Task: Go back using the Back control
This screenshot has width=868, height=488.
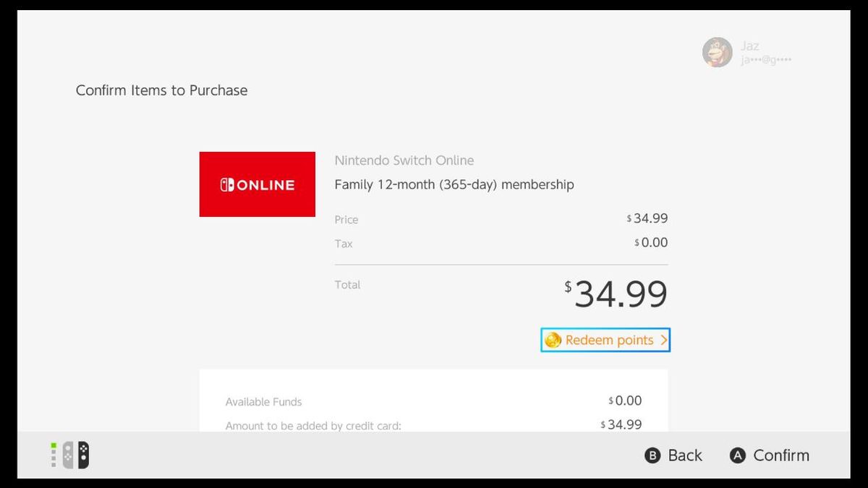Action: pos(673,455)
